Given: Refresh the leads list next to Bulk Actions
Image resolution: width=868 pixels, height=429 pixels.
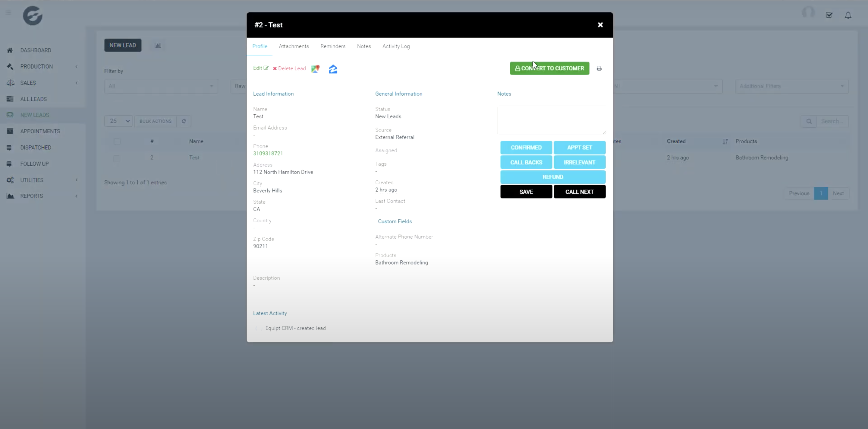Looking at the screenshot, I should (184, 121).
